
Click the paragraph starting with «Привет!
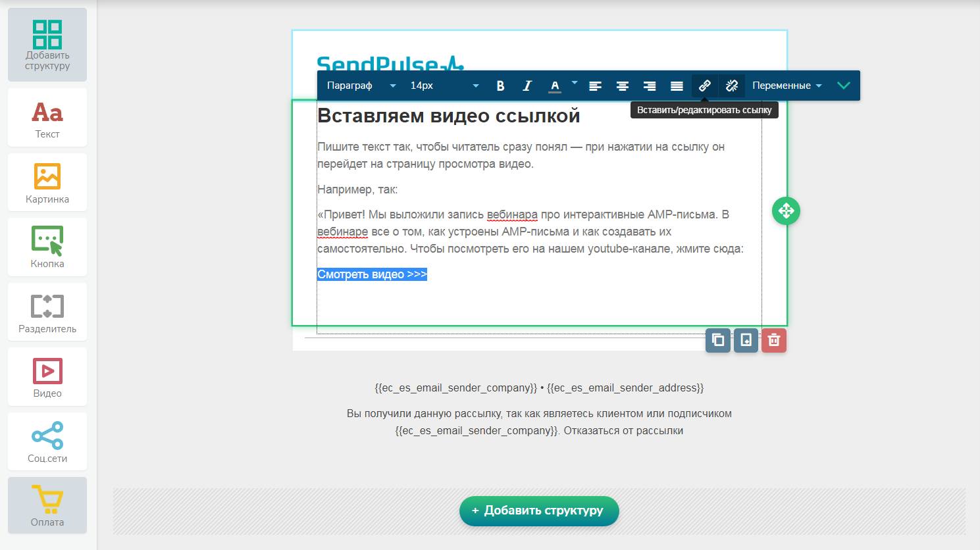530,232
